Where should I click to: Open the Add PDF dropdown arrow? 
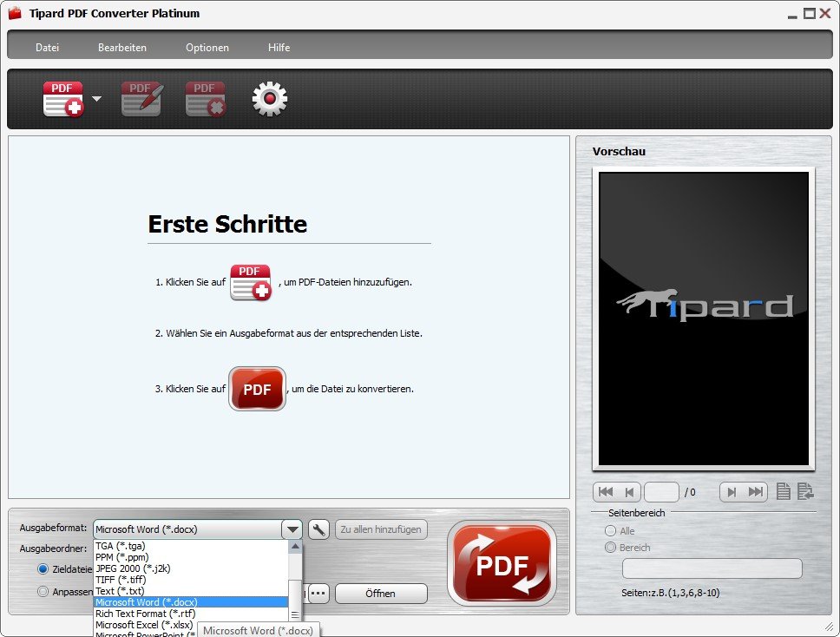point(96,99)
